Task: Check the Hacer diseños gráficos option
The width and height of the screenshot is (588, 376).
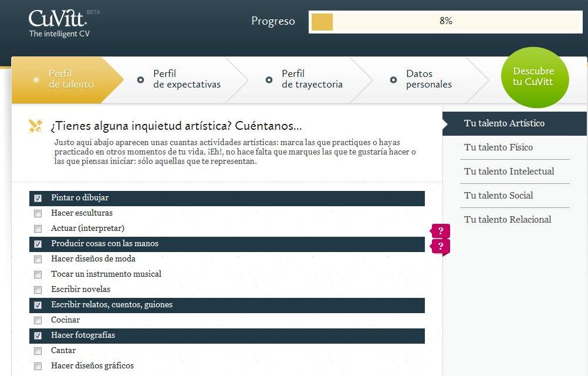Action: tap(38, 366)
